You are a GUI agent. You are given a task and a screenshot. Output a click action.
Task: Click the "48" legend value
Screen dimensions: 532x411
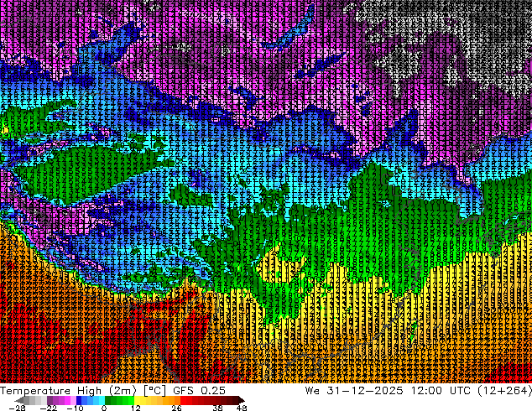(242, 408)
